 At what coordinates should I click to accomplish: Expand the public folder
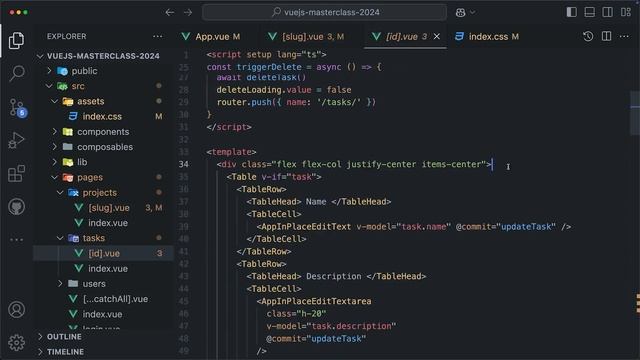click(x=49, y=71)
